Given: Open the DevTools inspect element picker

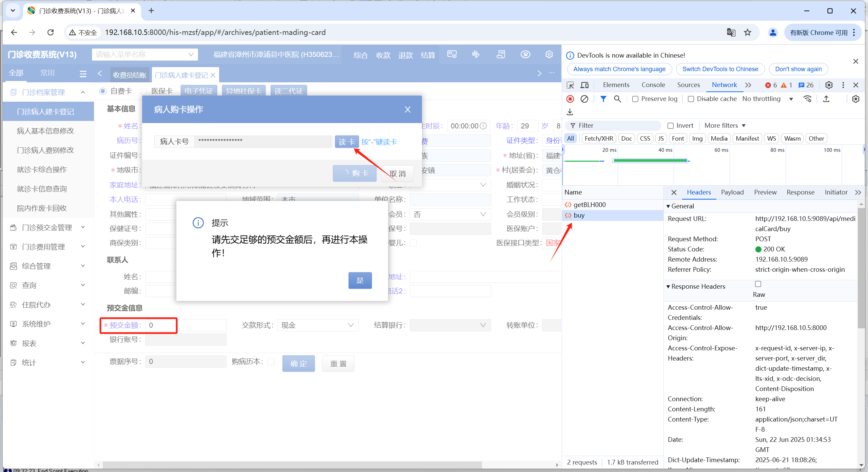Looking at the screenshot, I should click(x=571, y=85).
